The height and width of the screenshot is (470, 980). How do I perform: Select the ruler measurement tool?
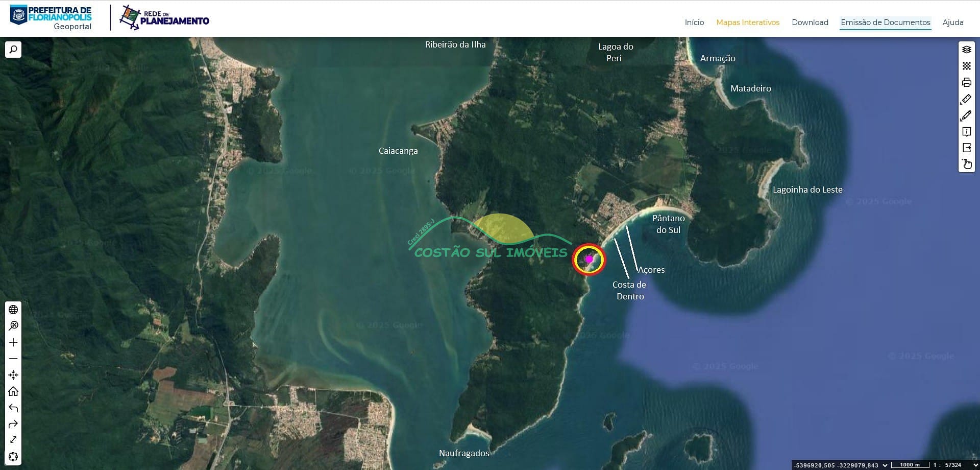click(x=966, y=99)
